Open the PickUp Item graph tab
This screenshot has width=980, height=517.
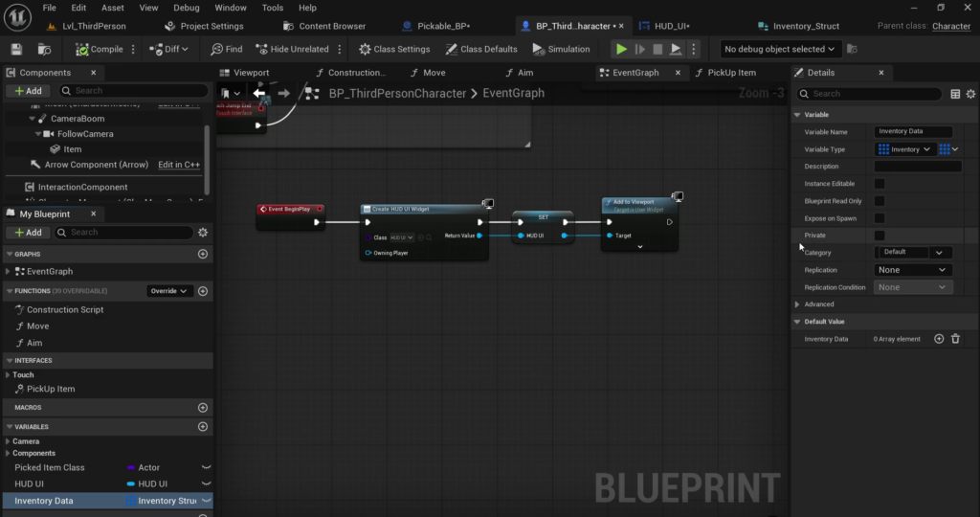click(x=725, y=73)
